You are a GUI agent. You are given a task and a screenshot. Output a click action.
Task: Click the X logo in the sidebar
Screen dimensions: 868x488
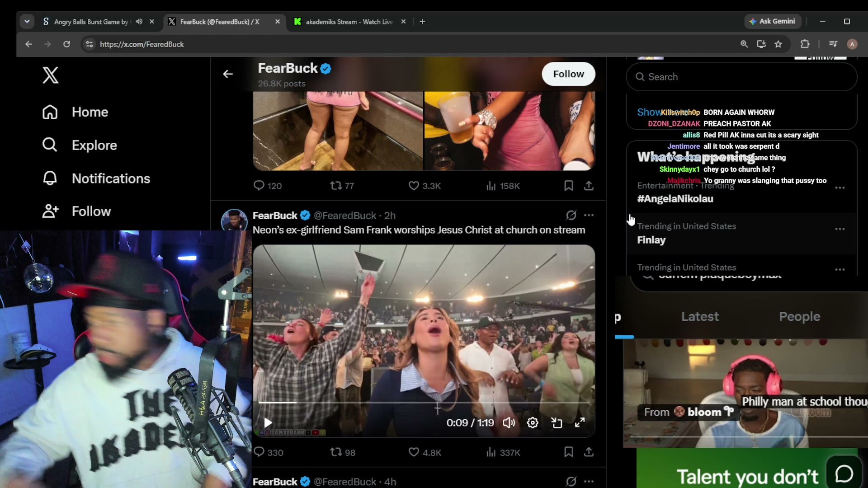pos(51,75)
